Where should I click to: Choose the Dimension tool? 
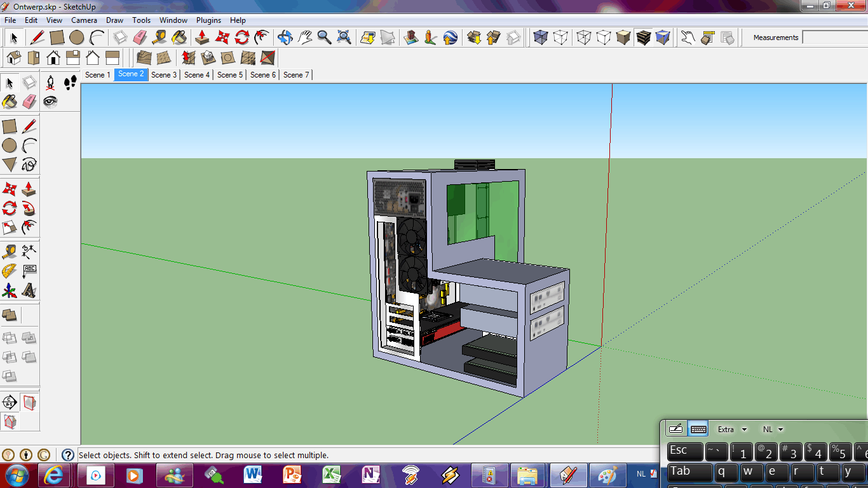click(x=29, y=251)
